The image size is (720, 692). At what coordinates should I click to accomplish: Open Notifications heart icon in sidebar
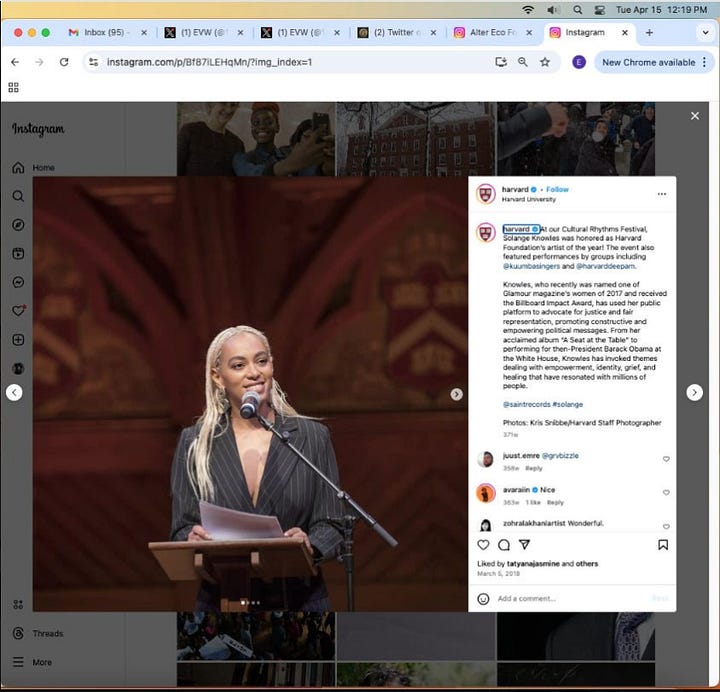(18, 311)
